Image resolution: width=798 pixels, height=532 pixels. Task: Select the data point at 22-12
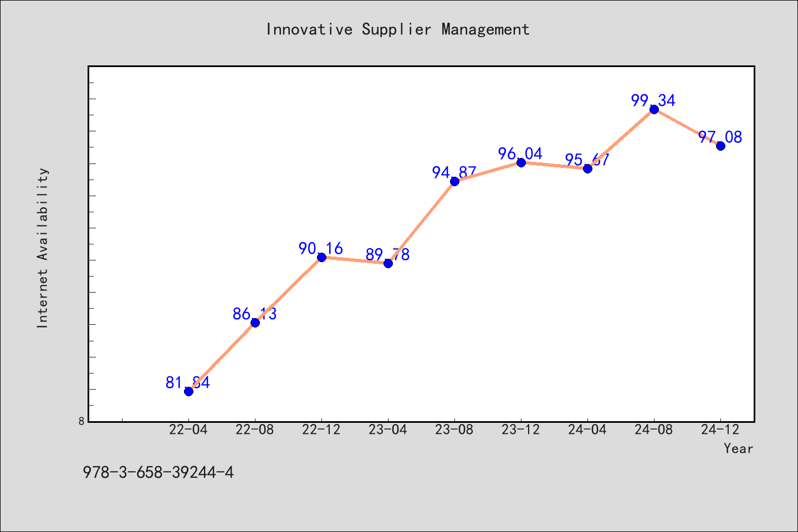click(x=321, y=257)
